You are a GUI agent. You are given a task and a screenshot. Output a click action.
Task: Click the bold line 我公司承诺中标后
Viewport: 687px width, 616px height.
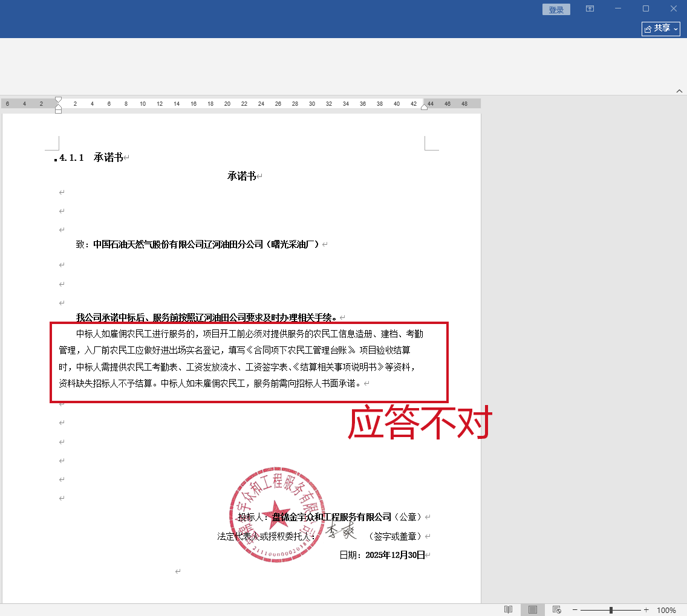pos(206,317)
